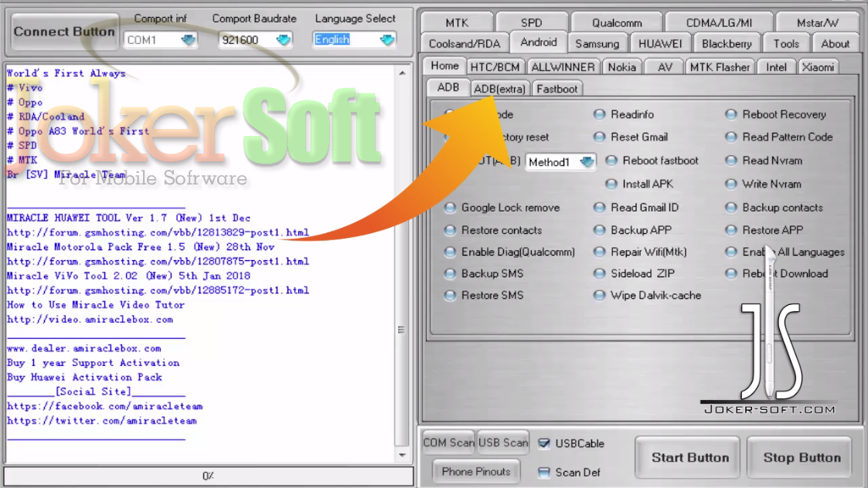Click the Start Button
The image size is (868, 488).
(689, 458)
